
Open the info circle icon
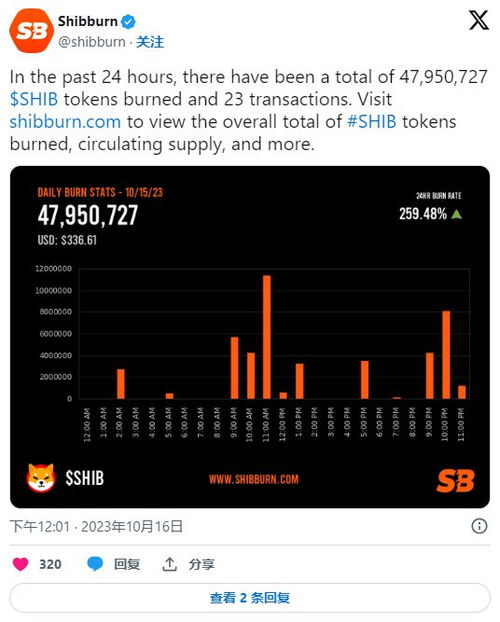[x=479, y=526]
